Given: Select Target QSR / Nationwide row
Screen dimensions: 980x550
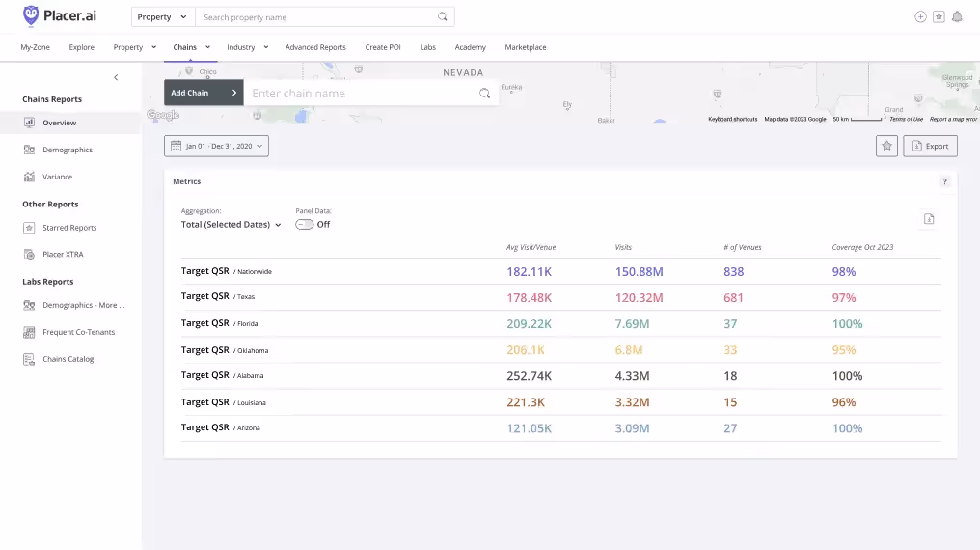Looking at the screenshot, I should click(x=561, y=271).
